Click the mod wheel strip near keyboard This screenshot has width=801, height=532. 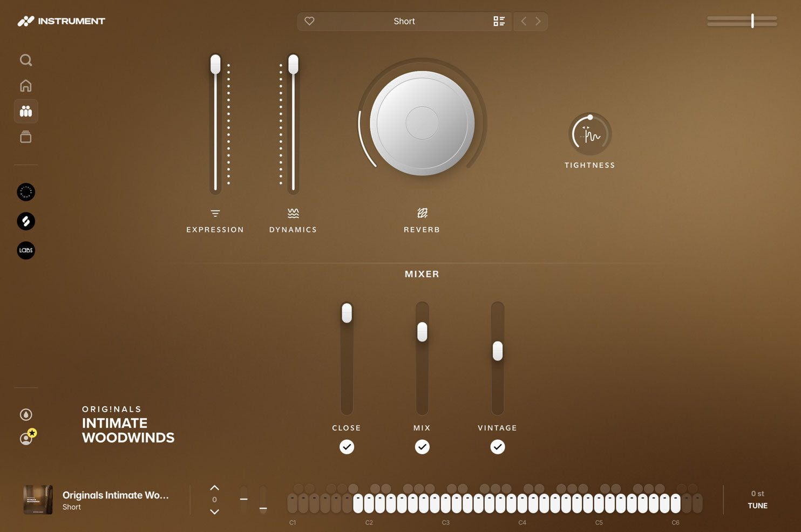(x=263, y=500)
